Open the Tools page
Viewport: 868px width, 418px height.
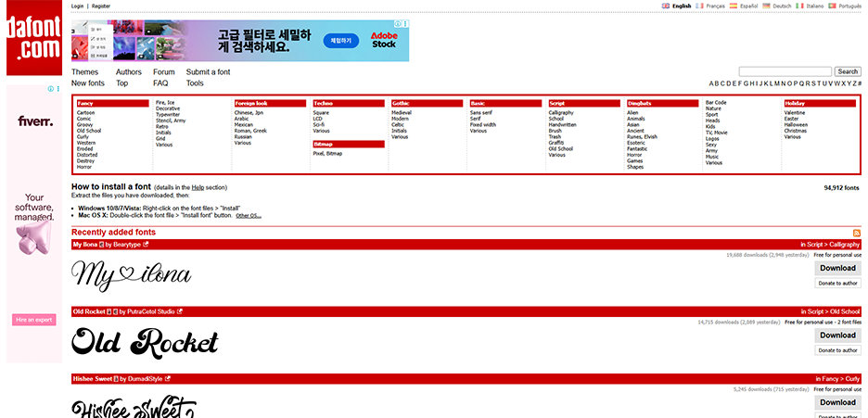[x=195, y=83]
